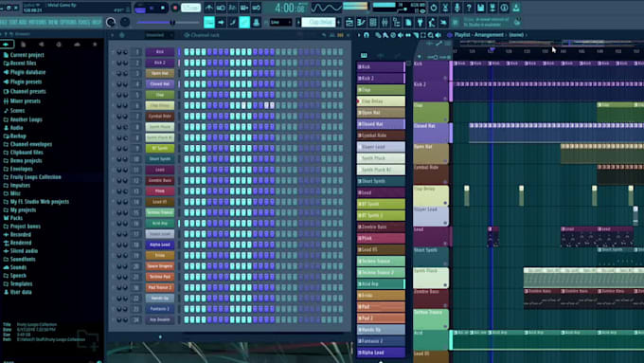Screen dimensions: 644x363
Task: Expand the Fruity Loops Collection folder
Action: pos(32,177)
